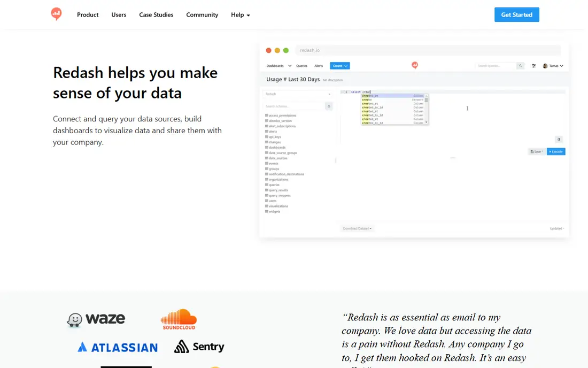Click the small icon button above Save
Screen dimensions: 588x368
pyautogui.click(x=559, y=139)
